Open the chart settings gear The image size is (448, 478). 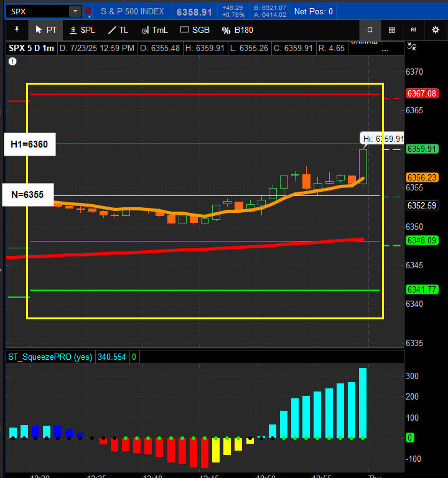(436, 30)
